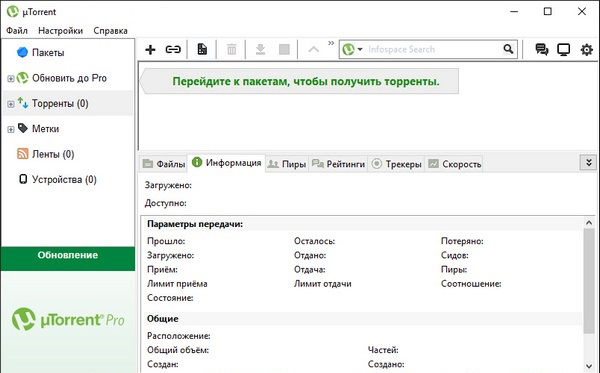The height and width of the screenshot is (373, 600).
Task: Click the Потеряно label
Action: [462, 241]
